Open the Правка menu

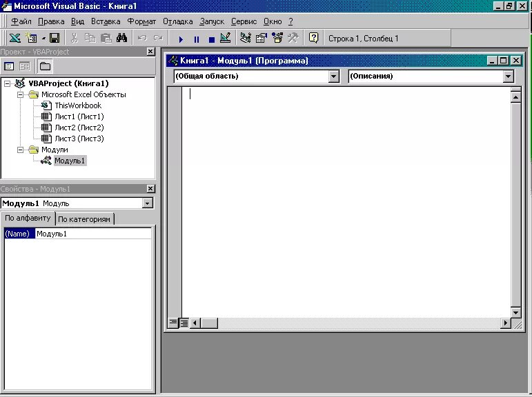pos(51,21)
